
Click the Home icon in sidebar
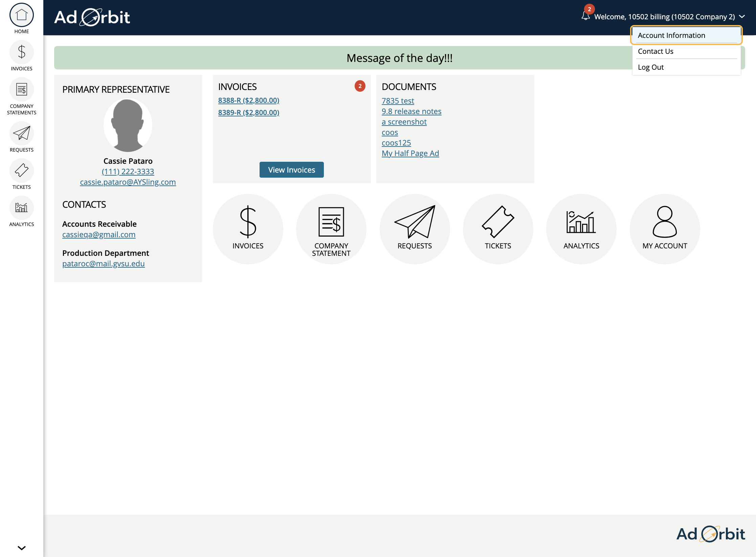point(22,18)
